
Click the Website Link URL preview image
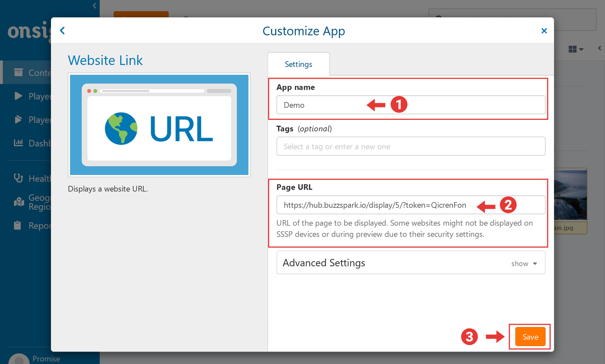[159, 125]
